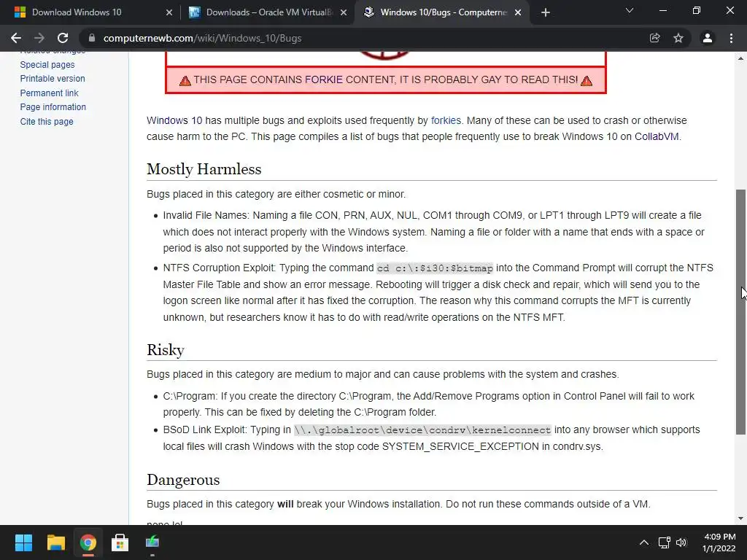This screenshot has height=560, width=747.
Task: Open Permanent link in sidebar
Action: (x=49, y=93)
